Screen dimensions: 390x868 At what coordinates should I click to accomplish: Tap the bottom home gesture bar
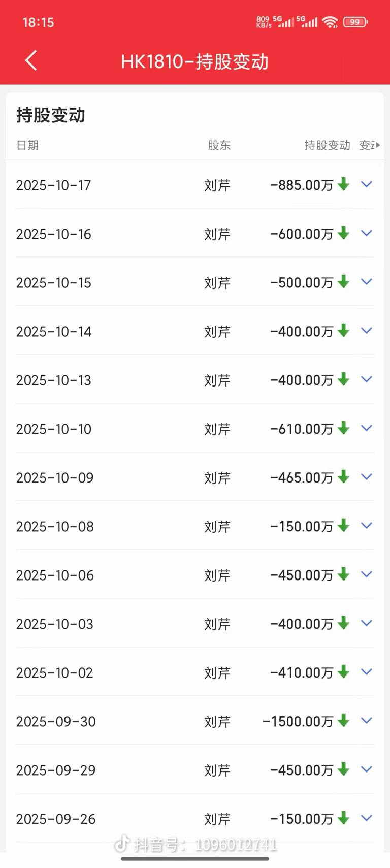(x=195, y=859)
